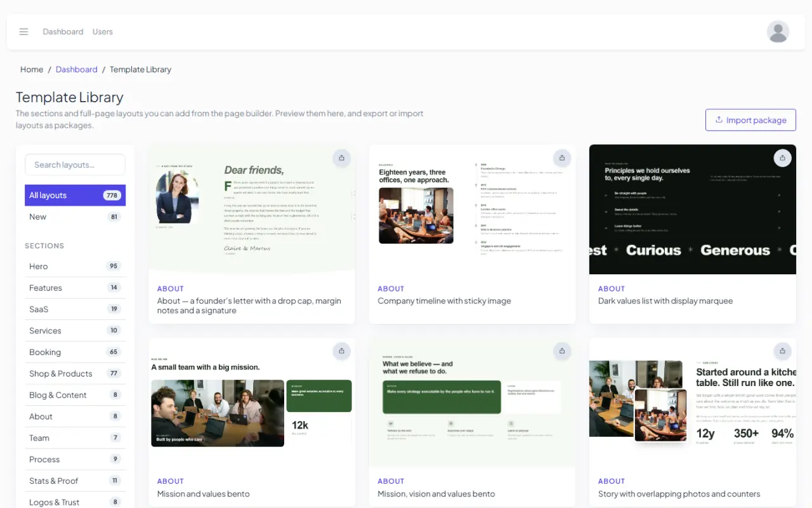Go to Dashboard in top navigation
Screen dimensions: 812x508
coord(63,32)
